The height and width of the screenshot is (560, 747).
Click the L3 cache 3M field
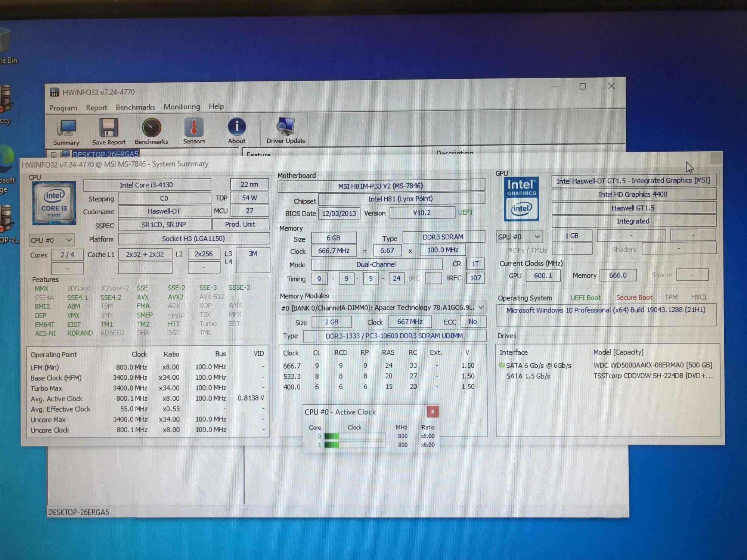pos(253,260)
